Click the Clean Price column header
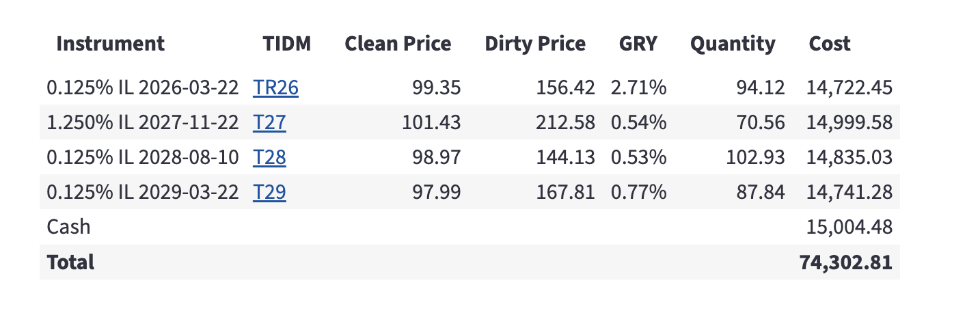Image resolution: width=980 pixels, height=313 pixels. (x=398, y=44)
